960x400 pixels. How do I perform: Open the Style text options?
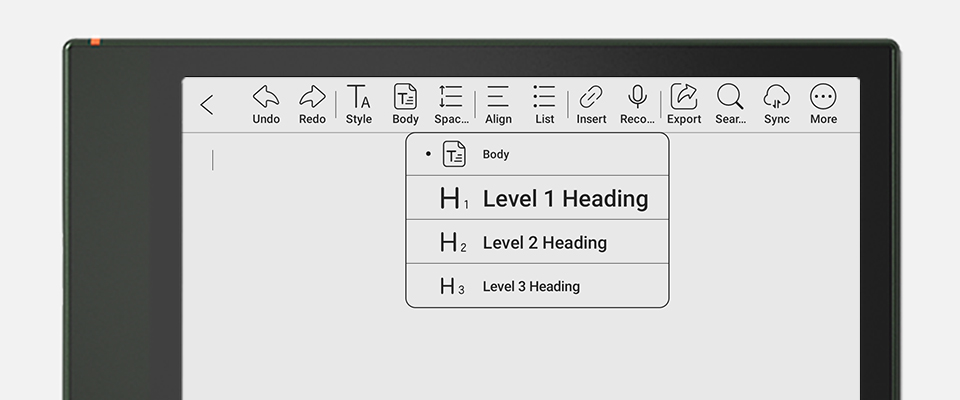pyautogui.click(x=359, y=105)
